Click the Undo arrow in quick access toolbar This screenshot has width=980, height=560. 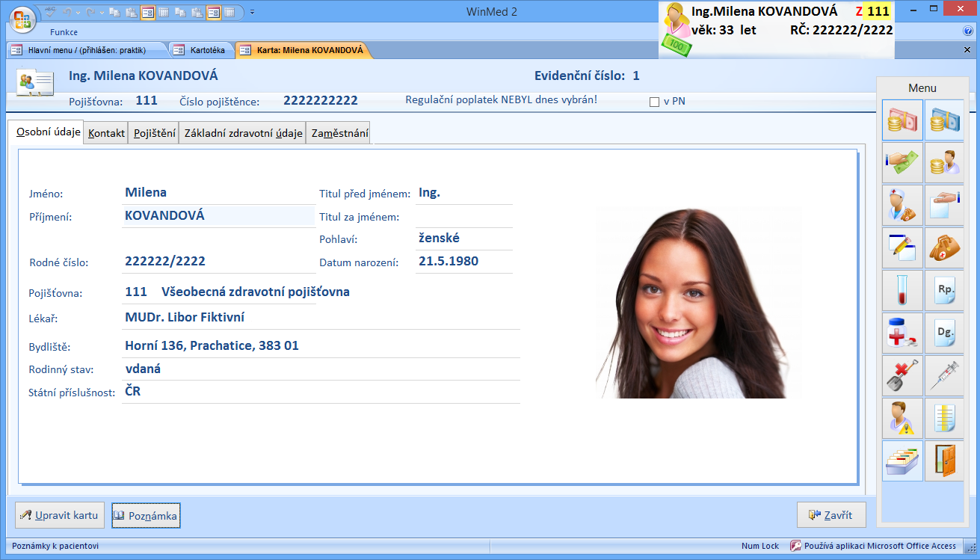point(66,12)
